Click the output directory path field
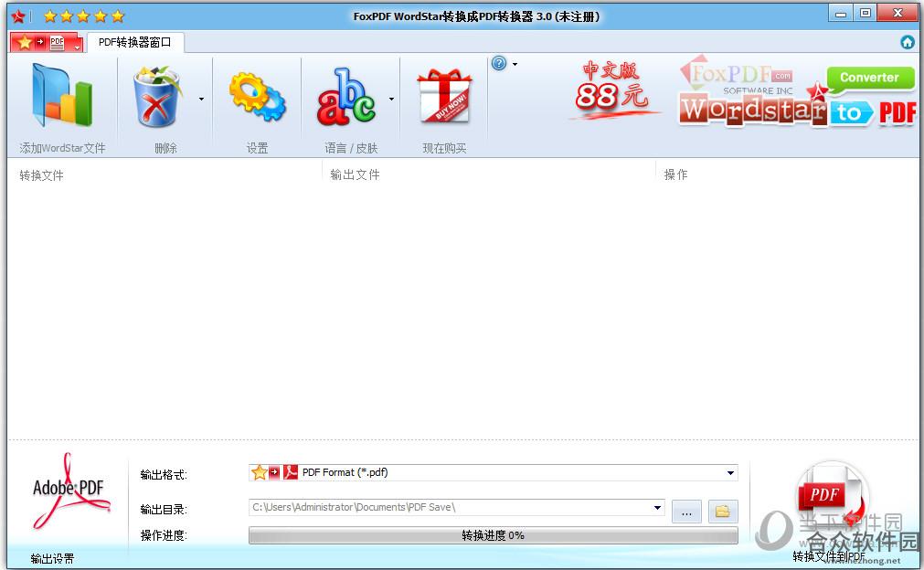This screenshot has height=570, width=924. click(457, 508)
